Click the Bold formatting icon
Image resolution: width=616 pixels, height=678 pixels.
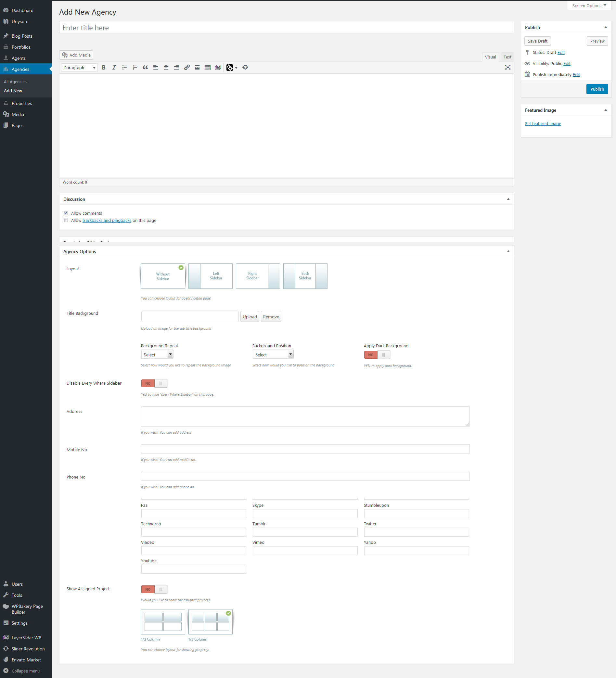point(104,68)
